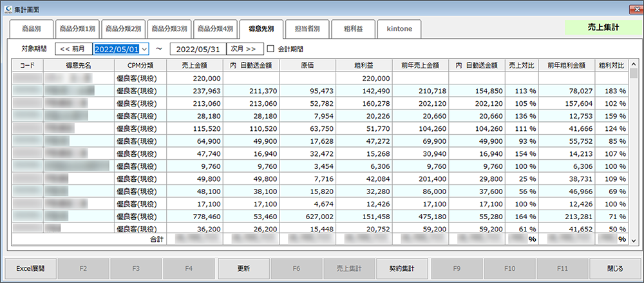This screenshot has height=283, width=644.
Task: Sort by 売上金額 column header
Action: coord(194,65)
